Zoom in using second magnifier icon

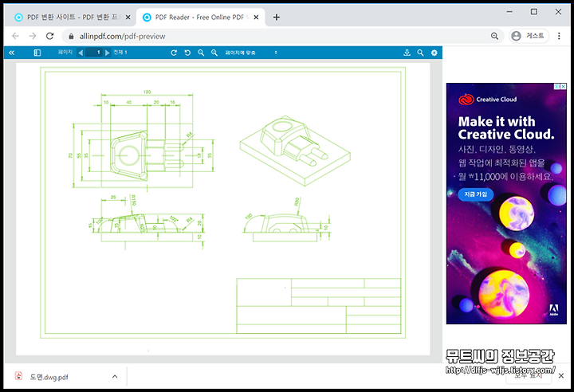(x=214, y=53)
